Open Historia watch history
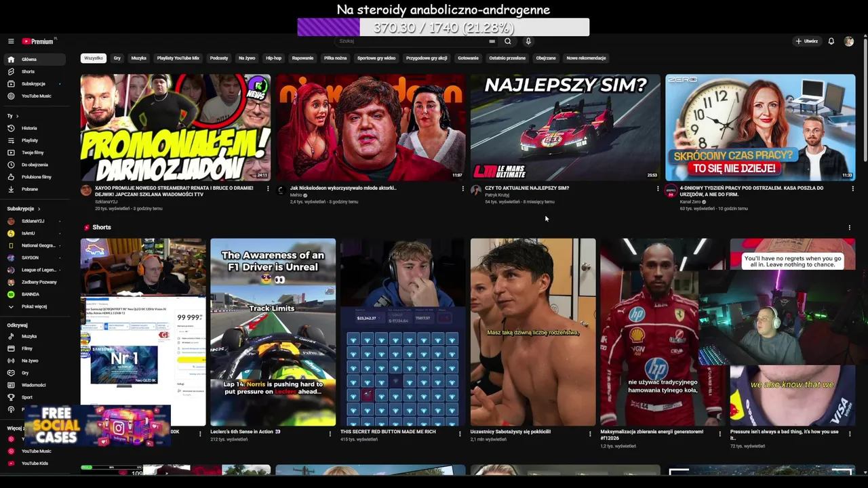The height and width of the screenshot is (488, 868). (36, 128)
